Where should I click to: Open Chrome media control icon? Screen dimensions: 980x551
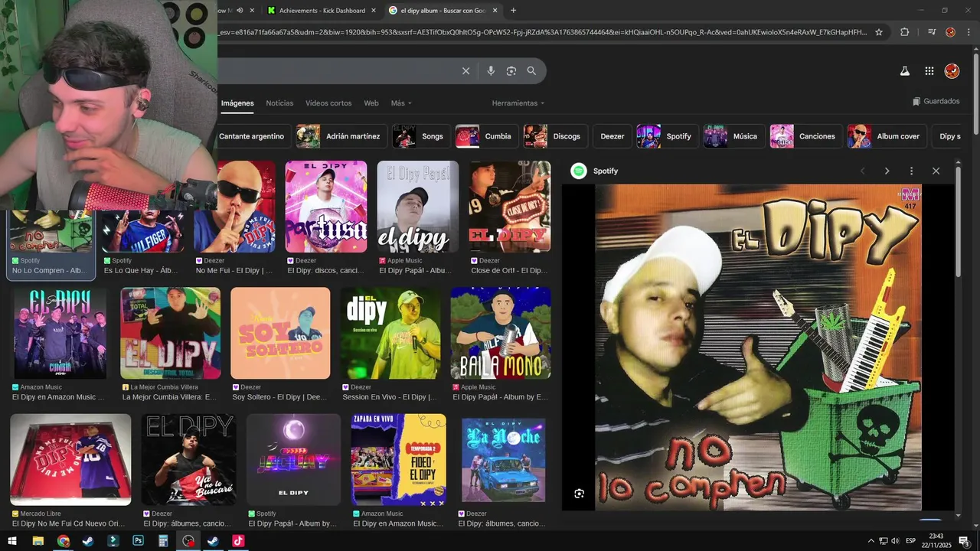click(932, 32)
